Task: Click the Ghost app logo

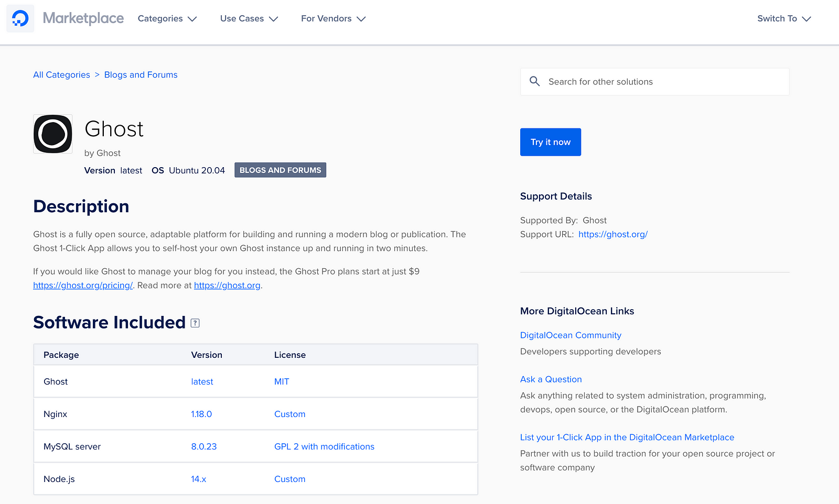Action: (x=53, y=134)
